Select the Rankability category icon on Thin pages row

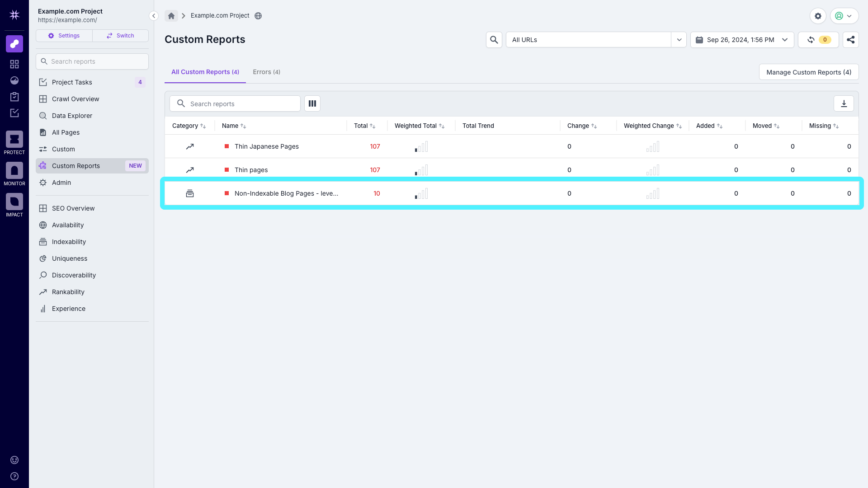[190, 170]
